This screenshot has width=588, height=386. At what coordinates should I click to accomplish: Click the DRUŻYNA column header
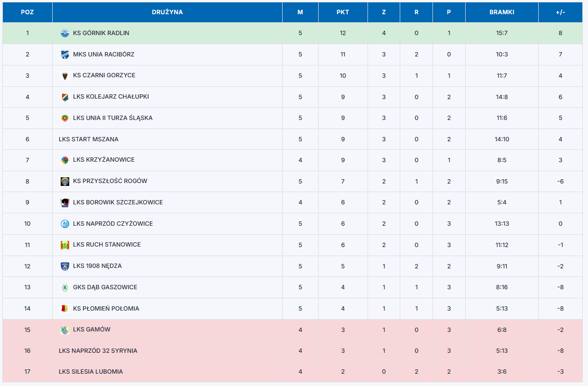click(x=167, y=12)
